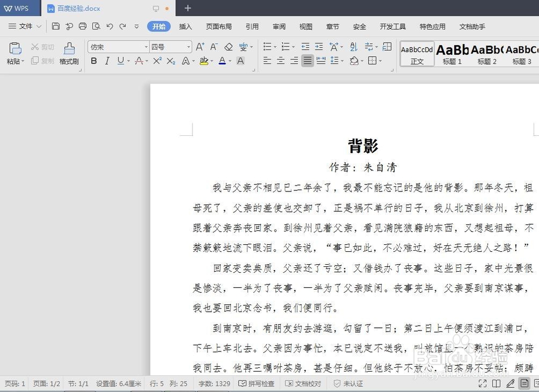Open the line spacing dropdown arrow
The height and width of the screenshot is (392, 539).
coord(342,61)
